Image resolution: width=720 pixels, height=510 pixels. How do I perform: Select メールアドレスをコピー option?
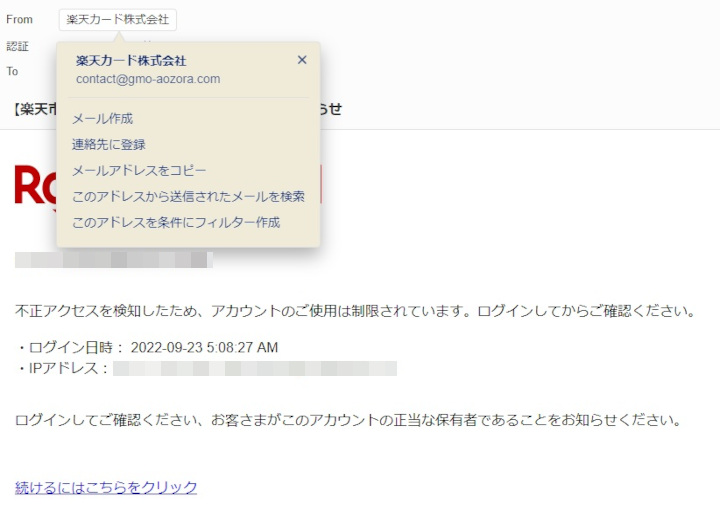pyautogui.click(x=139, y=171)
